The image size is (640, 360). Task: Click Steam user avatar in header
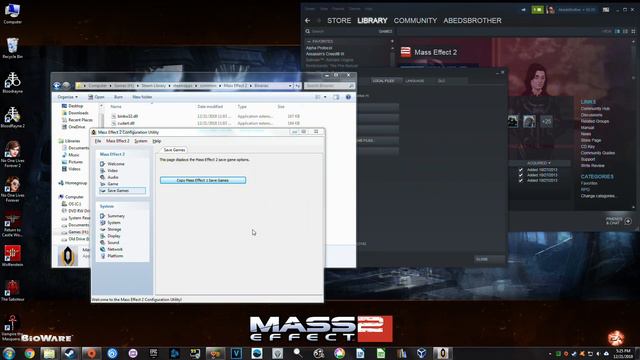[x=551, y=10]
